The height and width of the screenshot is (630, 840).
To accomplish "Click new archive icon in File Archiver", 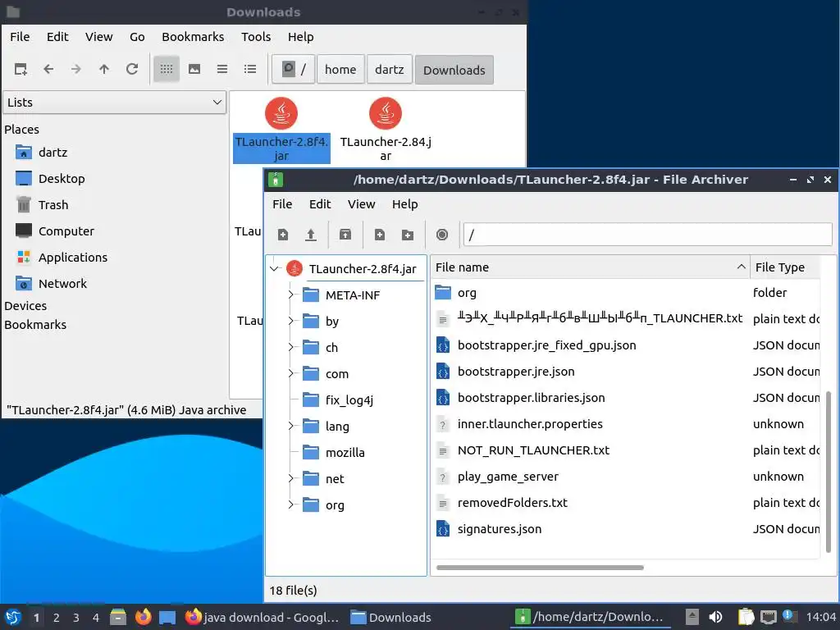I will pos(283,235).
